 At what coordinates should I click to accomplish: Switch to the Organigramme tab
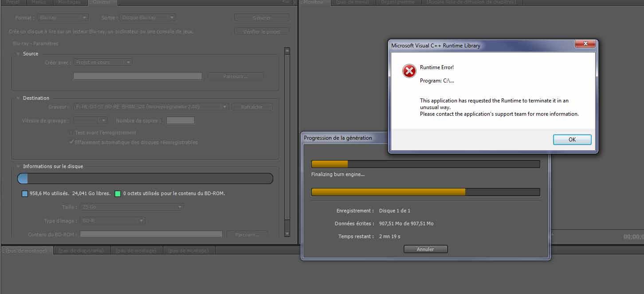coord(397,3)
